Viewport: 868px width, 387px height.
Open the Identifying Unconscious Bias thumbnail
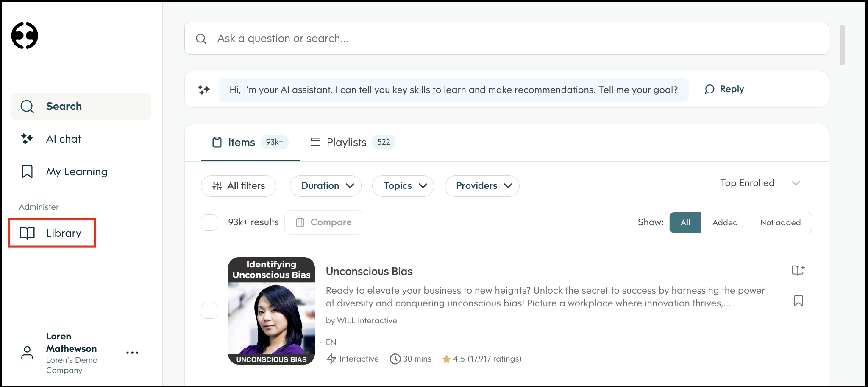(x=271, y=311)
